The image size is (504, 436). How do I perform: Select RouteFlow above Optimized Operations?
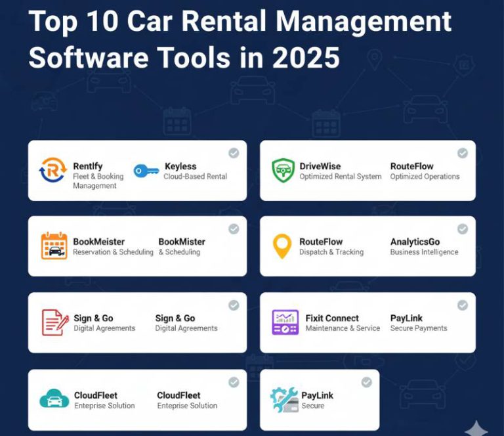pos(411,166)
